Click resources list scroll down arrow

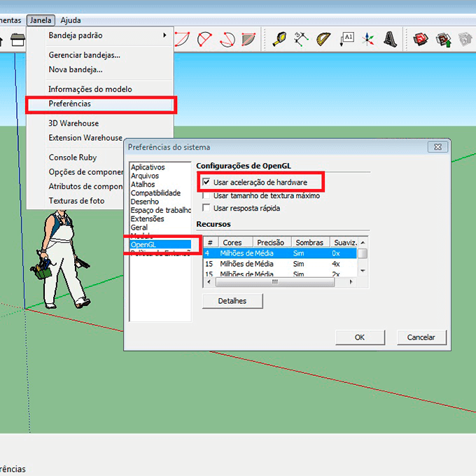point(363,271)
